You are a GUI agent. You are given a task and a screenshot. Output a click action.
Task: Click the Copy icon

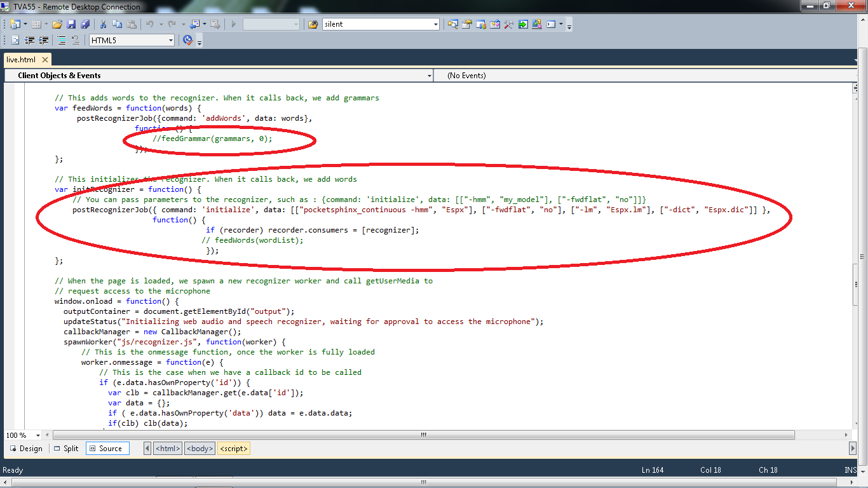click(x=118, y=24)
